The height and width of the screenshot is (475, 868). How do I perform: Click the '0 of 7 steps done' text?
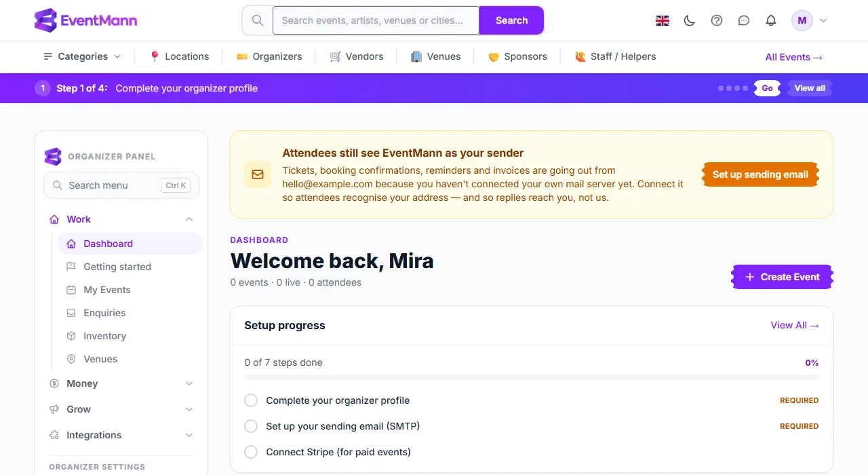(x=283, y=362)
